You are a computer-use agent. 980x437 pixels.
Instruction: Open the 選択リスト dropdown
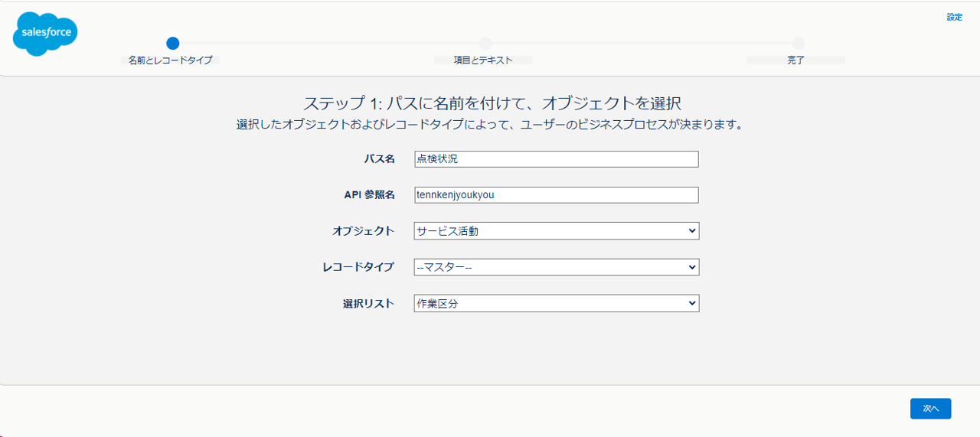557,304
